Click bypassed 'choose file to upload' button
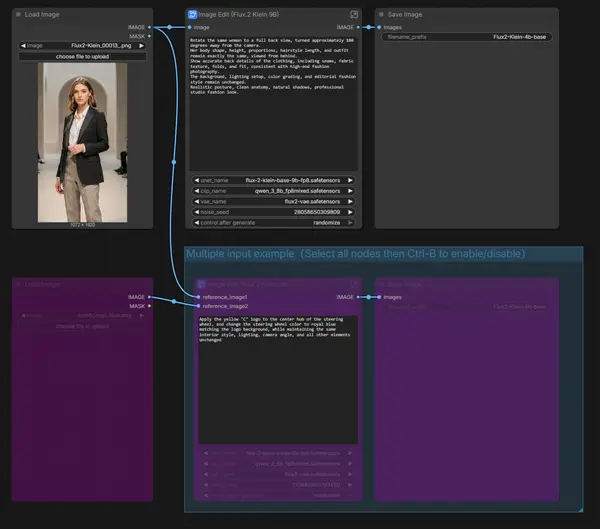 click(x=82, y=326)
